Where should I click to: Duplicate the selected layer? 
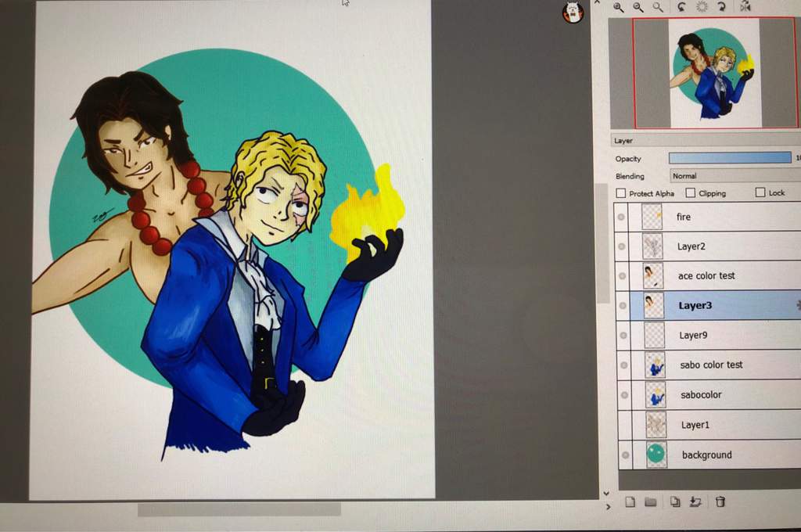[x=675, y=501]
